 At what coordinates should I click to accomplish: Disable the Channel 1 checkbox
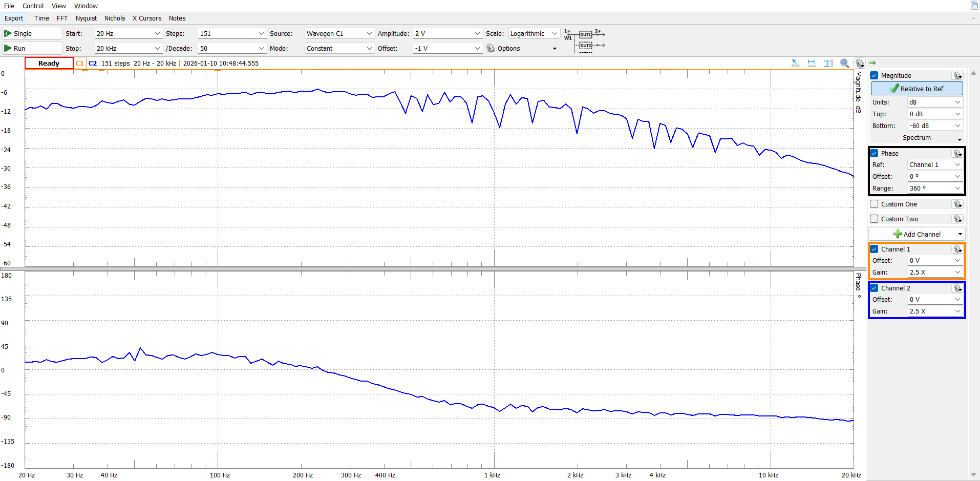[x=875, y=249]
